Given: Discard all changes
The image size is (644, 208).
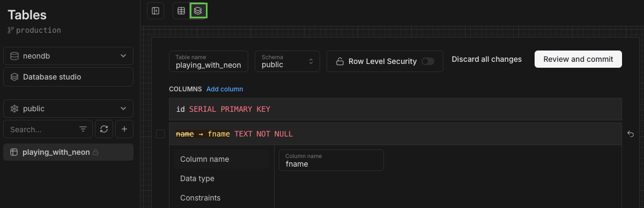Looking at the screenshot, I should (487, 59).
